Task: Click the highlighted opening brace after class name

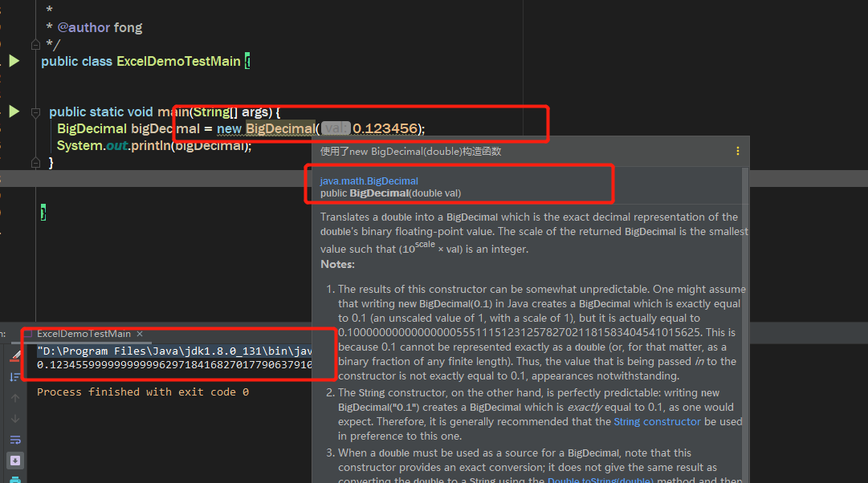Action: (247, 62)
